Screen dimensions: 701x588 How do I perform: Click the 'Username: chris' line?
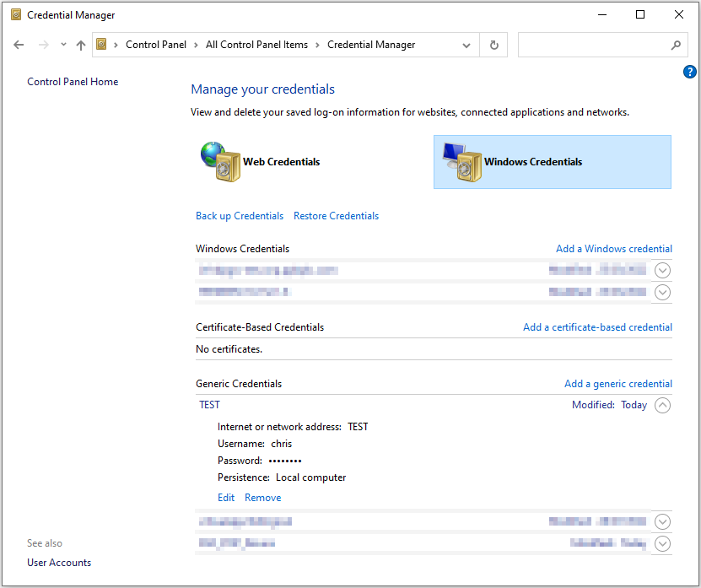click(x=255, y=444)
